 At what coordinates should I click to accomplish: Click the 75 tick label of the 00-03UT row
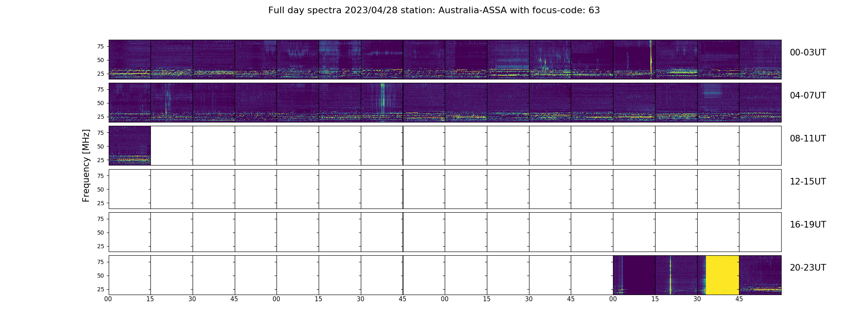pos(100,47)
